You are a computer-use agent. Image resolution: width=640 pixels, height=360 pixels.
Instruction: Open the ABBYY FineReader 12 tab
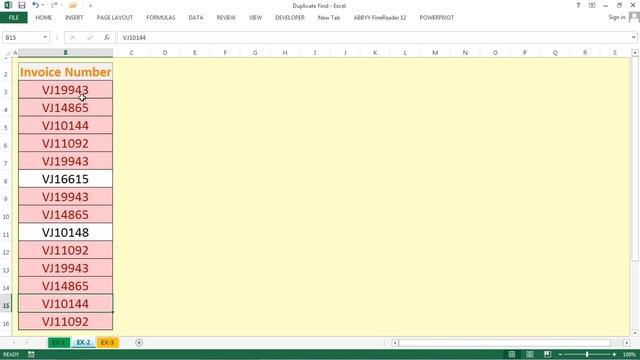[x=380, y=18]
